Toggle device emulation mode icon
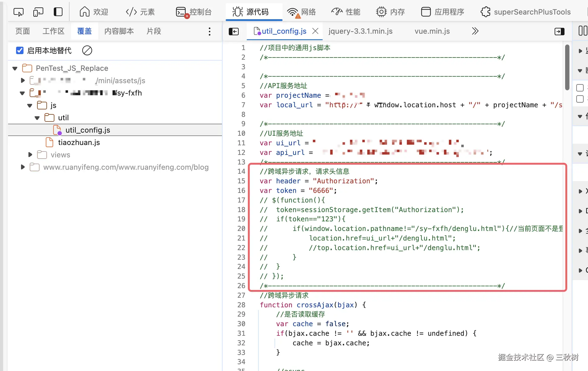This screenshot has width=588, height=371. (38, 12)
